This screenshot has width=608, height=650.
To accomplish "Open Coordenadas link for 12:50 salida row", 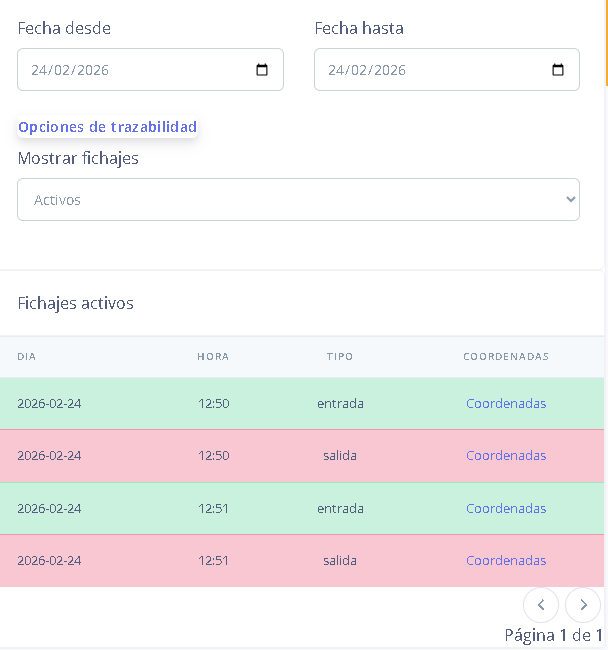I will pos(506,456).
